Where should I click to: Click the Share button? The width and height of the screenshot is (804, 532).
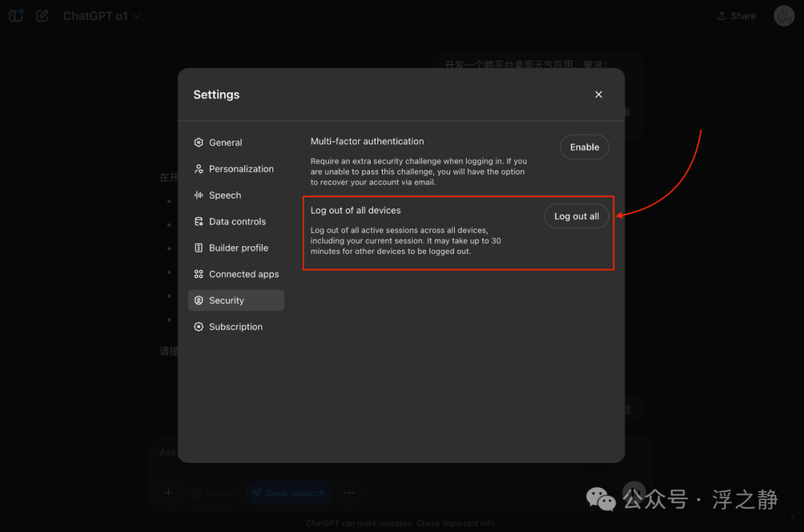point(736,16)
